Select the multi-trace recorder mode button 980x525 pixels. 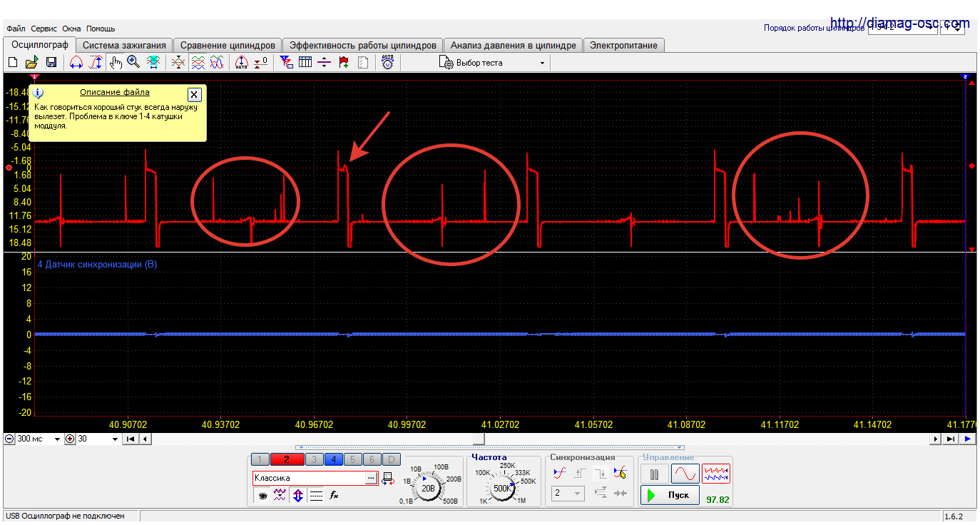point(715,474)
